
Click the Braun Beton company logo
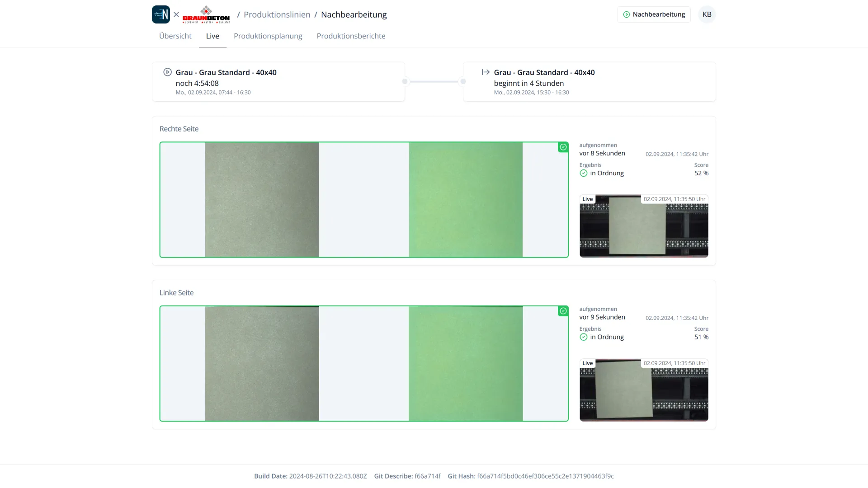206,14
